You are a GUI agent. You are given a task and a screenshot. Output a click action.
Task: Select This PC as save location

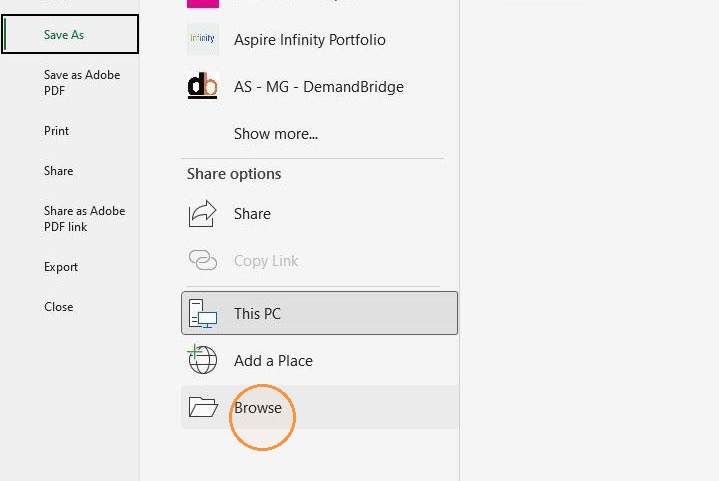[x=320, y=313]
